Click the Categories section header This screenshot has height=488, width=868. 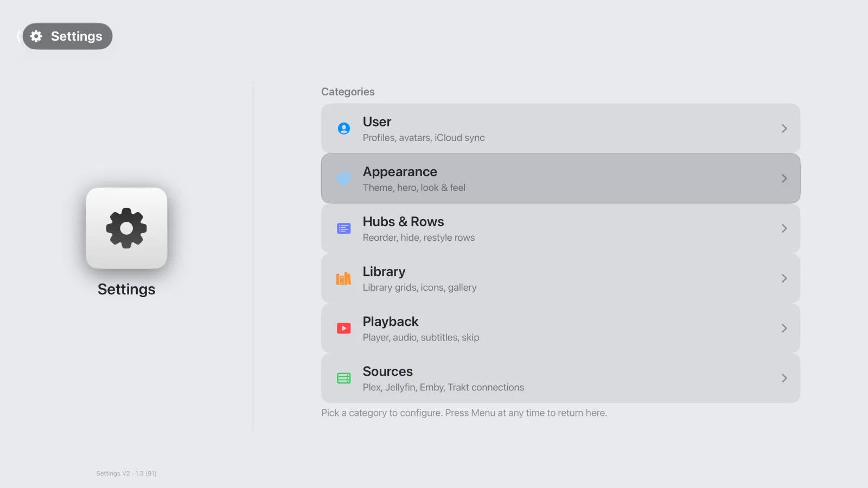[x=348, y=92]
